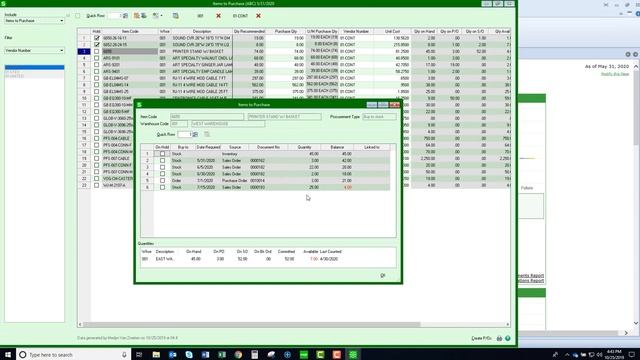The height and width of the screenshot is (360, 640).
Task: Click the Procurement Type field
Action: [x=379, y=117]
